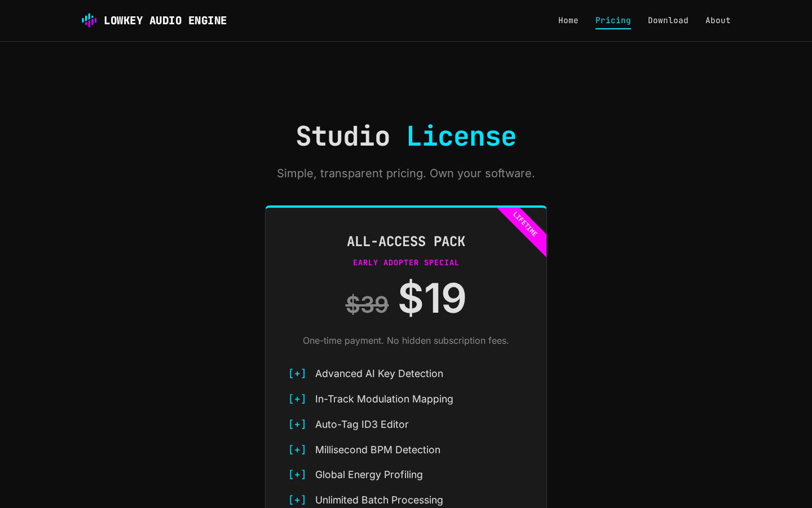Viewport: 812px width, 508px height.
Task: Click the [+] icon beside Global Energy Profiling
Action: (x=297, y=475)
